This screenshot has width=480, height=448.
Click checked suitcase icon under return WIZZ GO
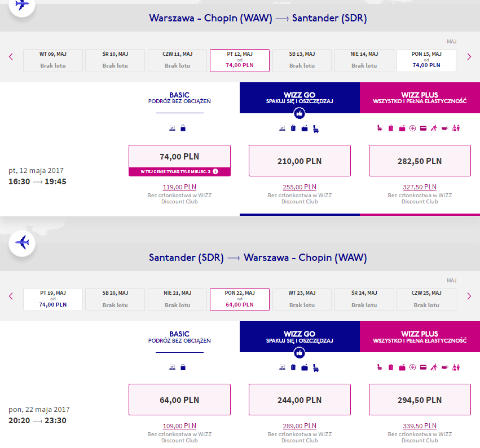[293, 367]
